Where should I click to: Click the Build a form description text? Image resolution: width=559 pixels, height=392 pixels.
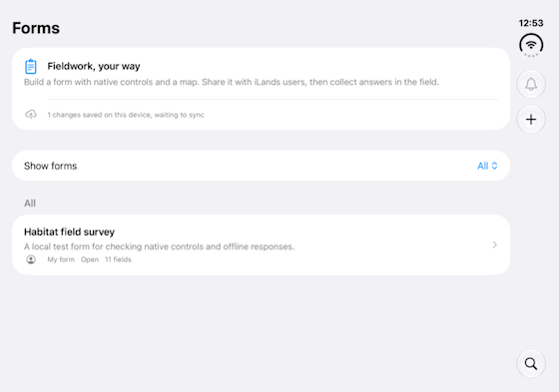click(x=232, y=82)
